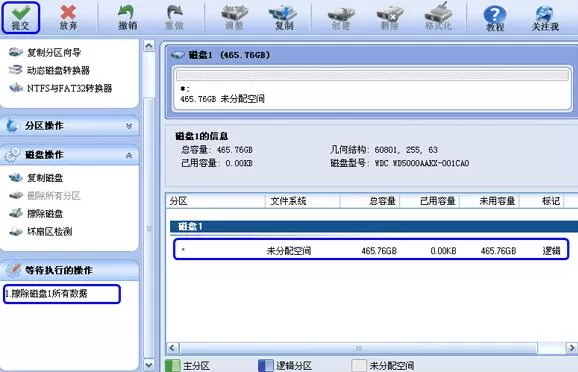Sort by 已用容量 column header

pos(429,201)
